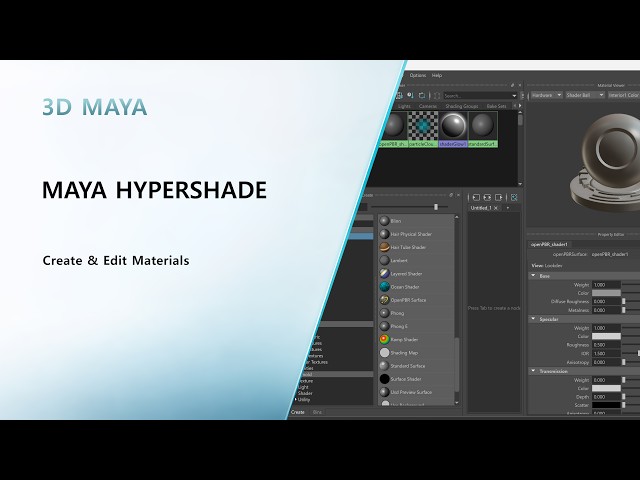Open the Transmission Color swatch
Image resolution: width=640 pixels, height=480 pixels.
point(606,388)
